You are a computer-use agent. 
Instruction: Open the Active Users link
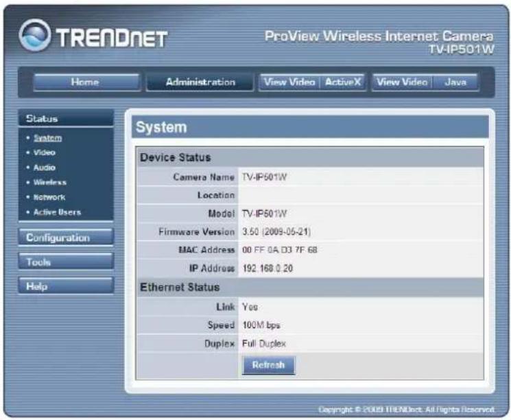[x=58, y=212]
